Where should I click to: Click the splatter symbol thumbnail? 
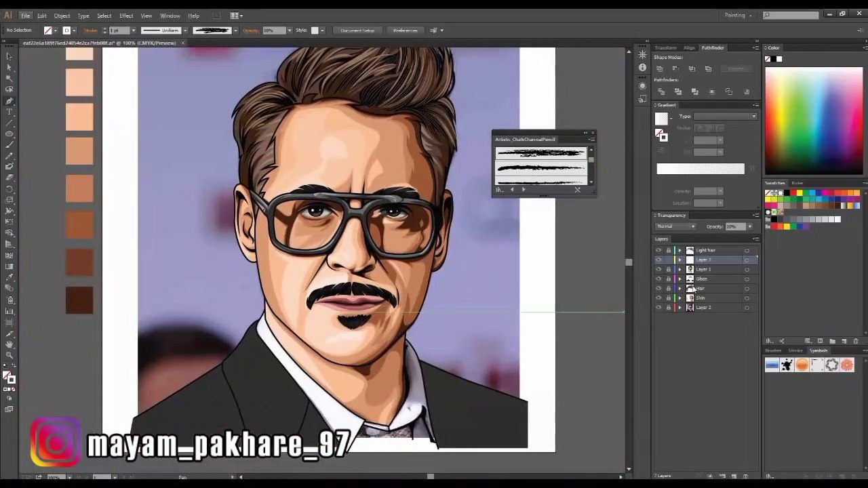click(787, 365)
